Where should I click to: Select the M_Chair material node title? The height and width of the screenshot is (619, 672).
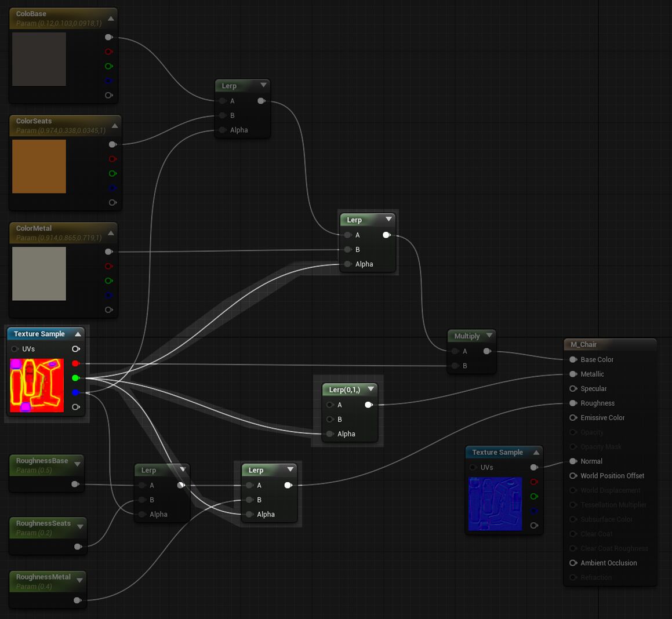583,344
